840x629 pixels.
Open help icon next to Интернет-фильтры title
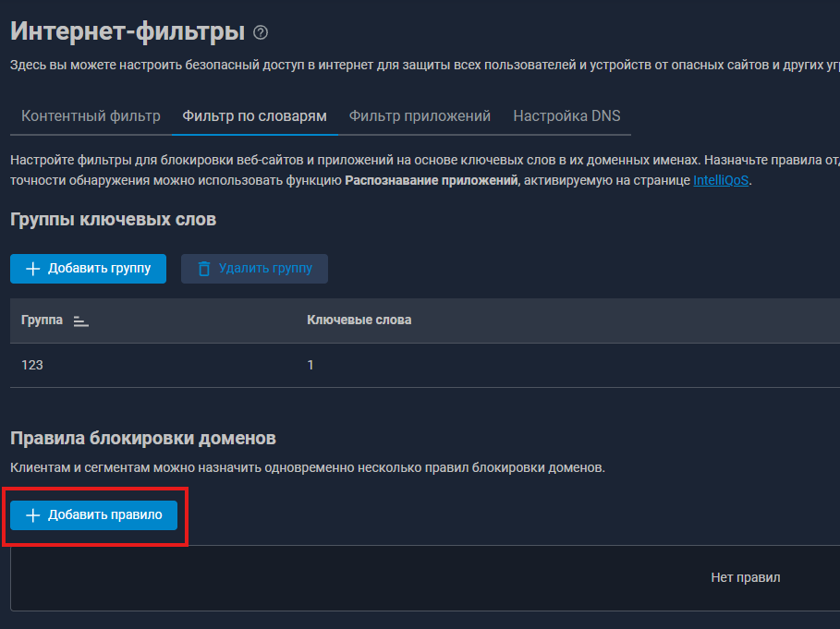coord(261,32)
